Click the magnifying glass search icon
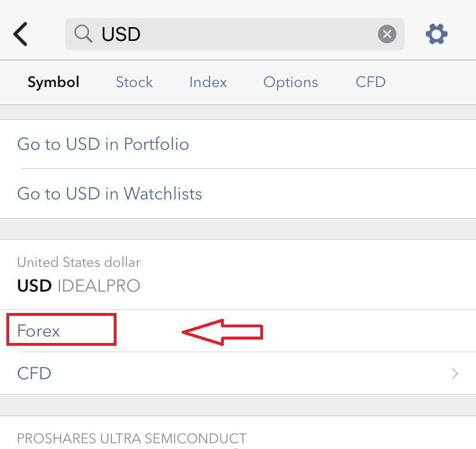 tap(83, 33)
